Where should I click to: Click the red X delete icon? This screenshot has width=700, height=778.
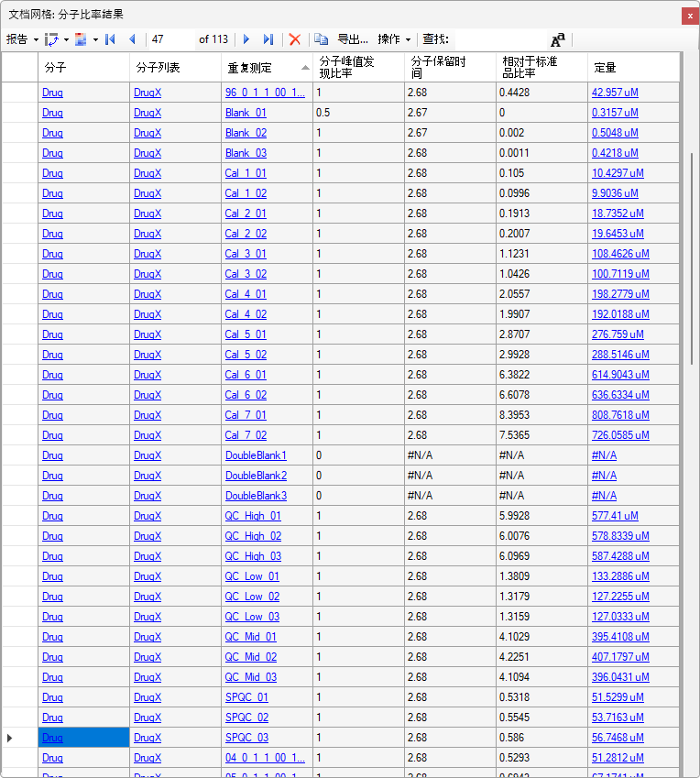[x=294, y=39]
